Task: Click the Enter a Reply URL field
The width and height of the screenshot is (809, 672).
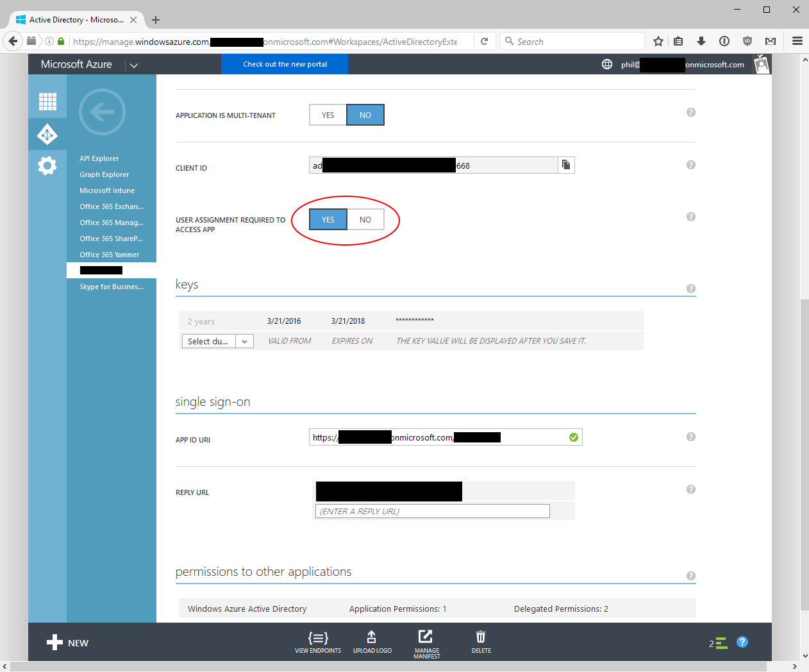Action: (433, 511)
